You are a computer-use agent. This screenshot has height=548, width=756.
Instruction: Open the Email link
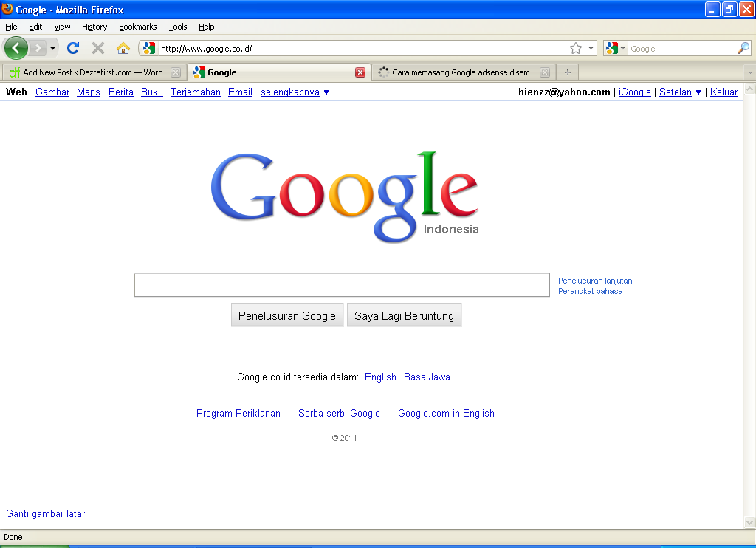tap(240, 92)
